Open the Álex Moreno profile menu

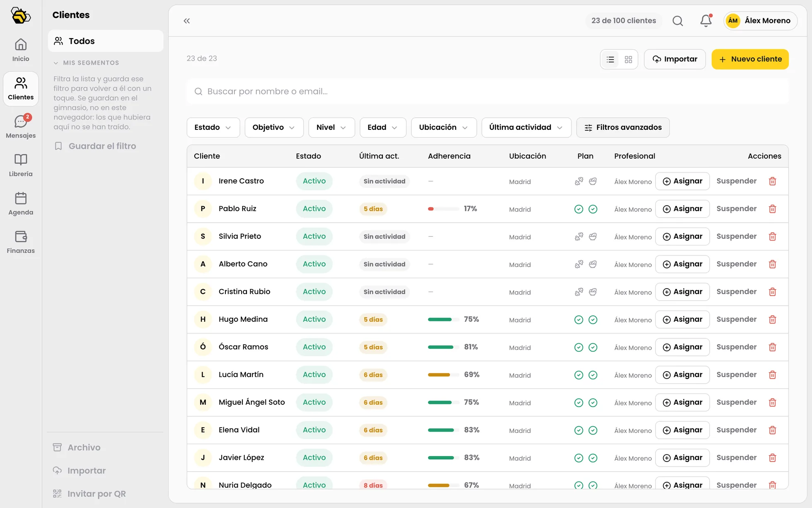point(761,21)
